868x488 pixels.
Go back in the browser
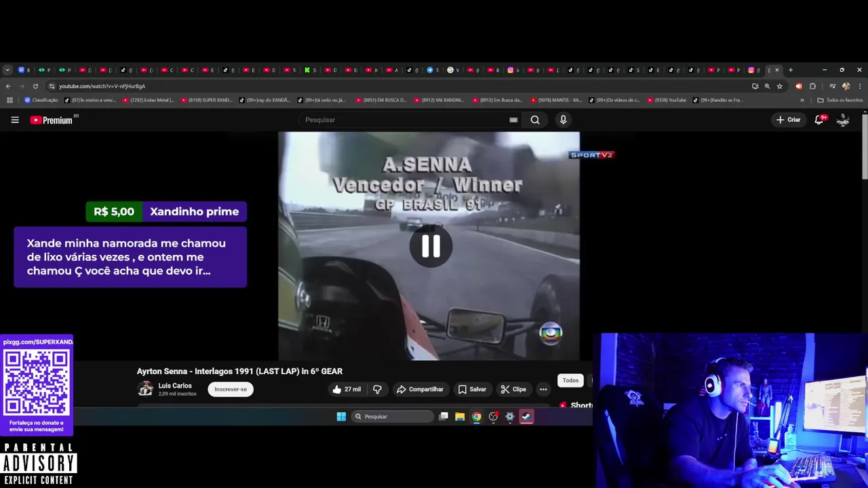coord(8,86)
